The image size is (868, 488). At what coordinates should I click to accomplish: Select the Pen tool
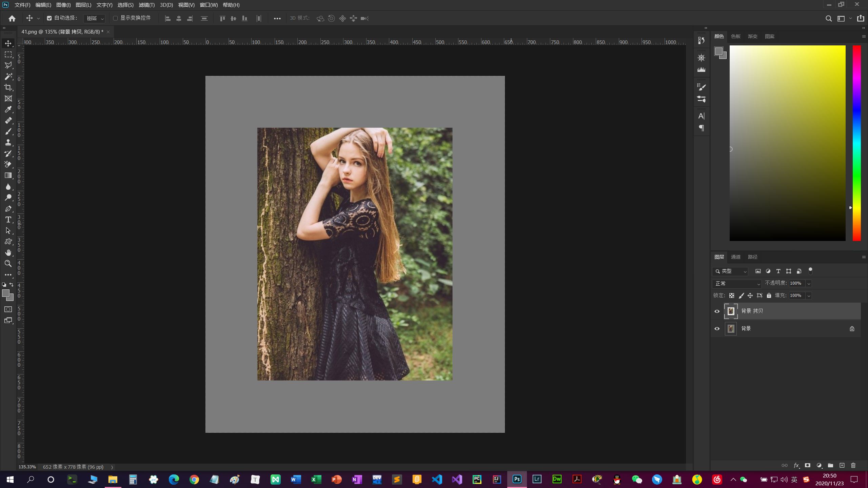8,209
